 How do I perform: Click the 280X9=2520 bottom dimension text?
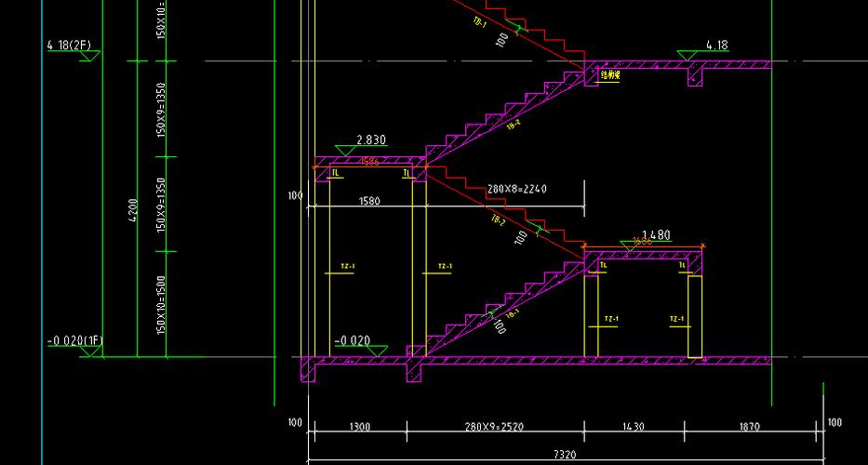point(495,427)
